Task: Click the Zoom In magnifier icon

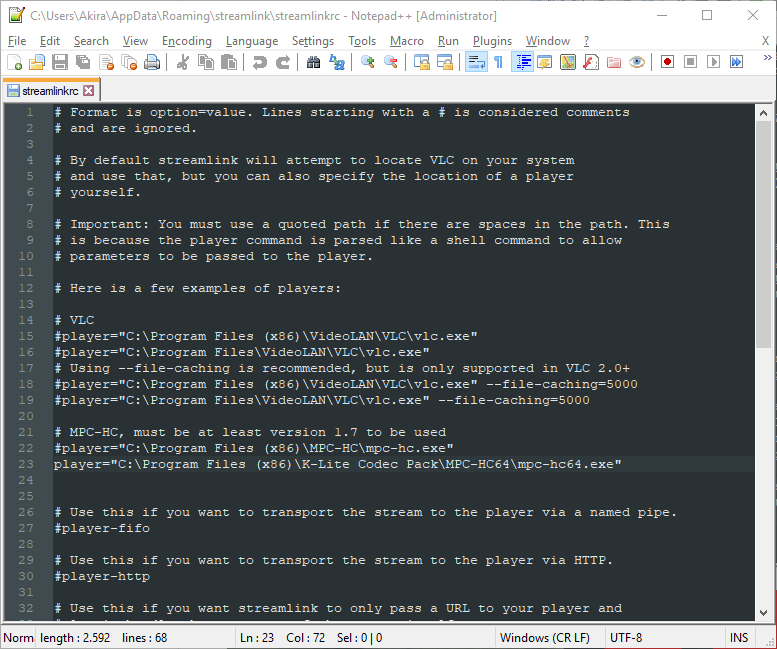Action: pos(367,62)
